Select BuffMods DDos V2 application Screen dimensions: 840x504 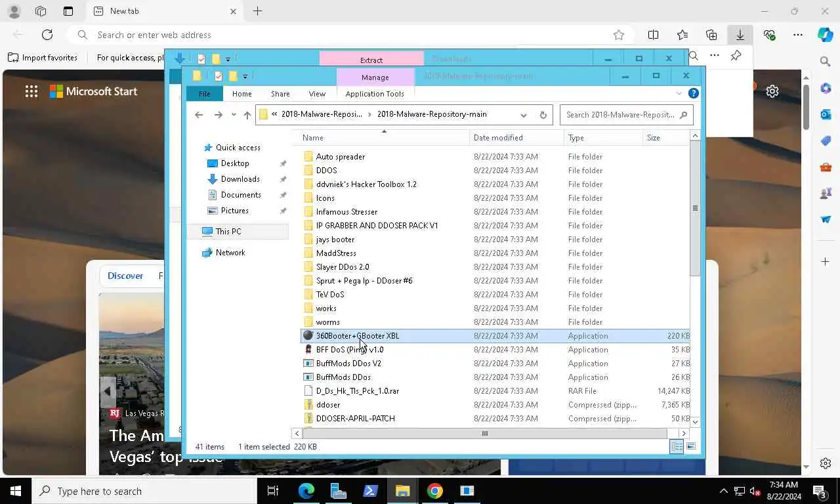[348, 364]
